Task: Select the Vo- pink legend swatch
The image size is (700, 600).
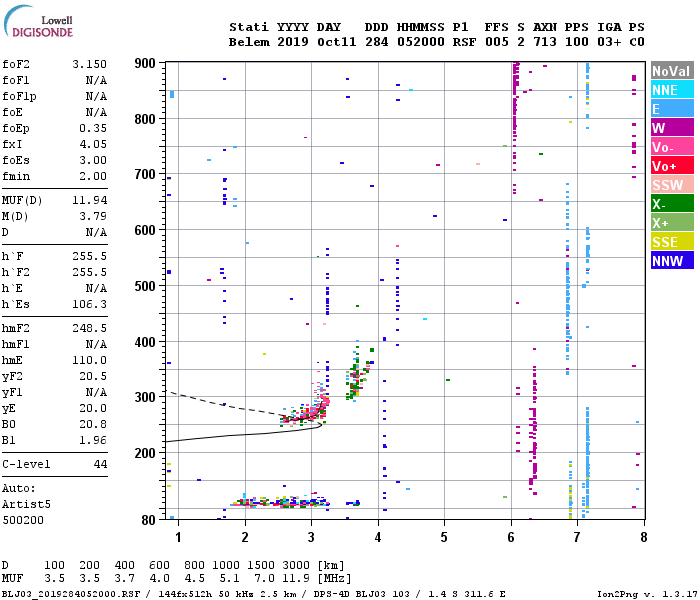Action: click(x=672, y=147)
